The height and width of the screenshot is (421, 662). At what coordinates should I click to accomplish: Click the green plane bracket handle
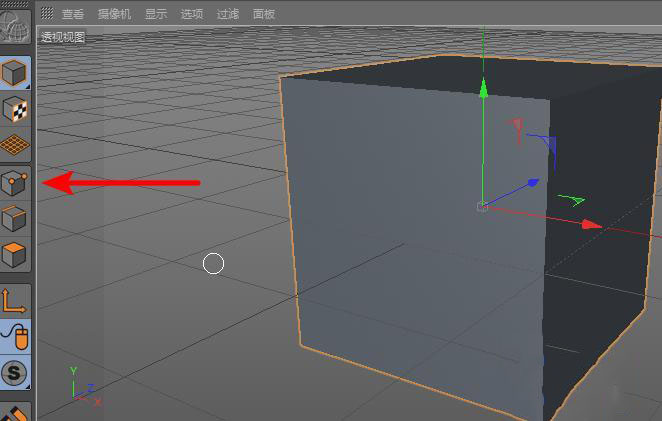(x=572, y=200)
